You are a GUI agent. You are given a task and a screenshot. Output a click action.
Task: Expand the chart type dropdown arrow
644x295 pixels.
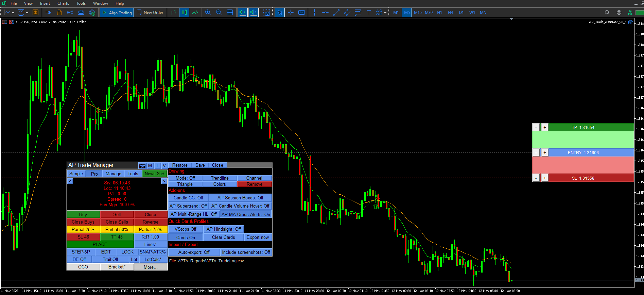13,13
